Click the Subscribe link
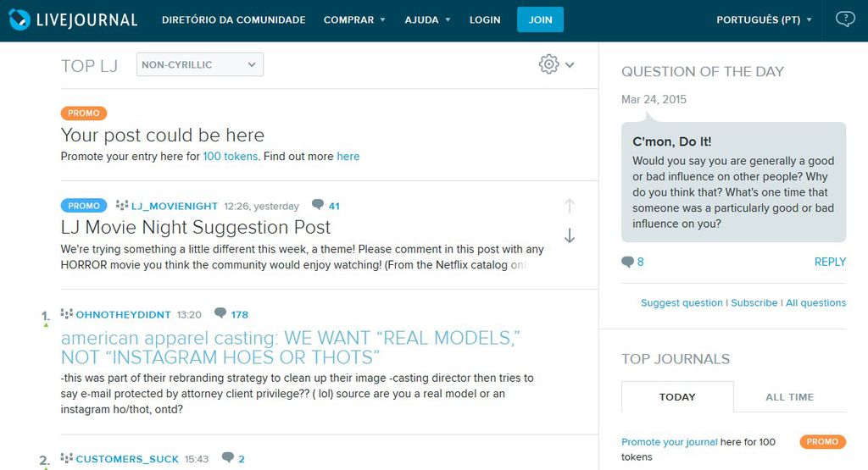Image resolution: width=868 pixels, height=470 pixels. (754, 303)
